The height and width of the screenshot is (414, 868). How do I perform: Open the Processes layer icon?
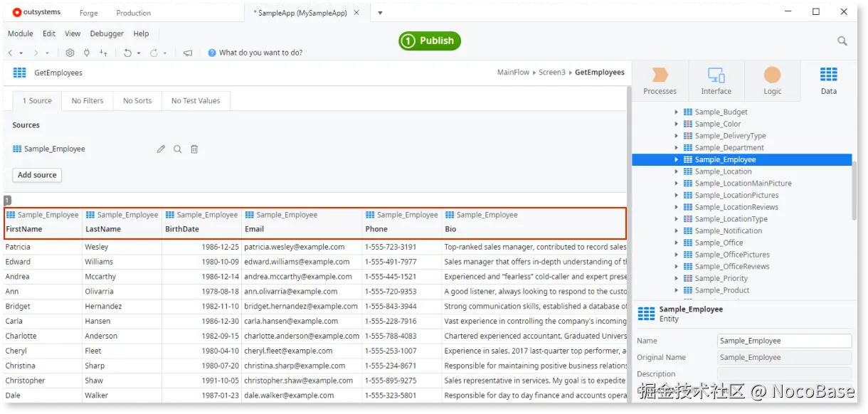pos(660,80)
